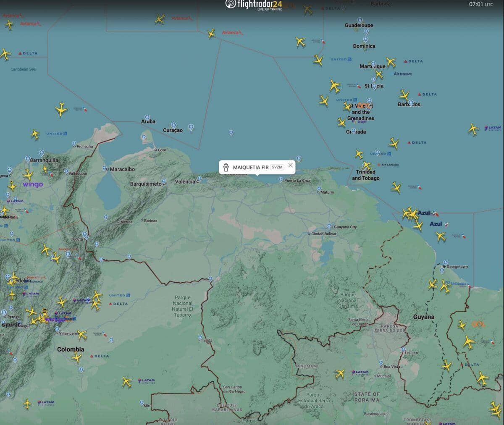Select the United aircraft near Riohacha
Screen dimensions: 504x425
tap(35, 134)
